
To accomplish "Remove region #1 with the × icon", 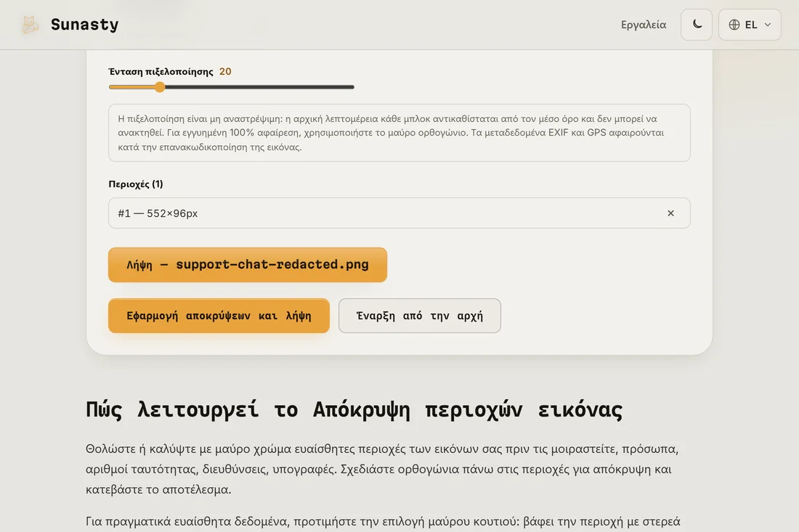I will [x=670, y=213].
